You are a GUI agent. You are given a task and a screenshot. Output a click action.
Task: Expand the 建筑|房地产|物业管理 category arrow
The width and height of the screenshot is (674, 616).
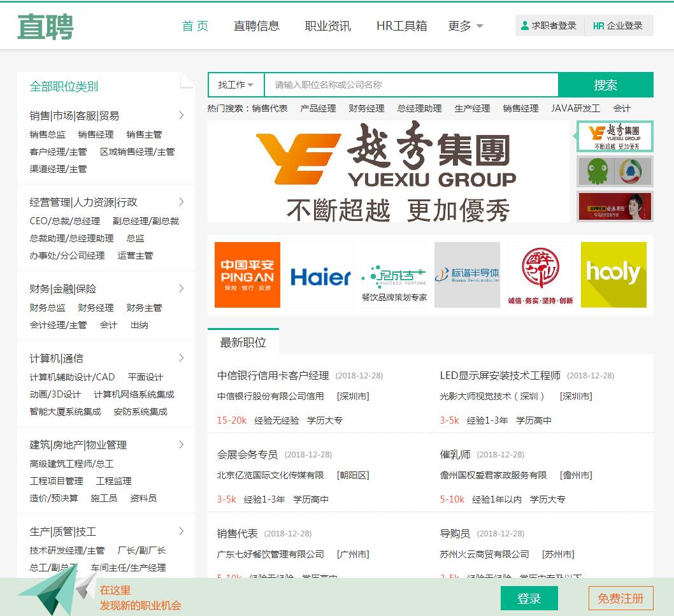182,445
